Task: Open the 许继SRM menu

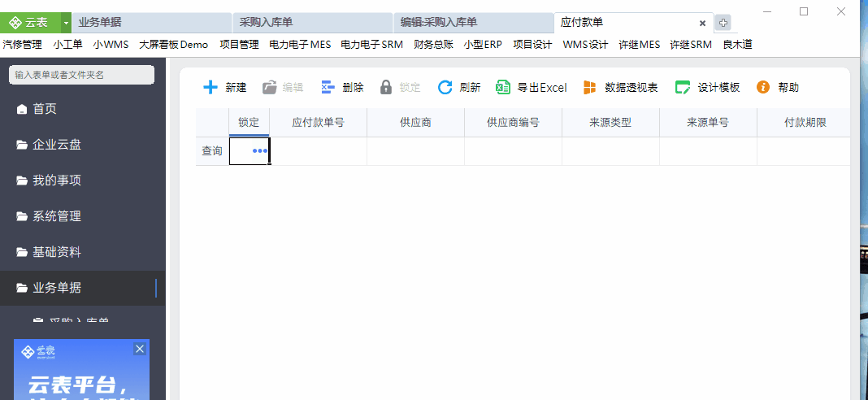Action: (x=691, y=45)
